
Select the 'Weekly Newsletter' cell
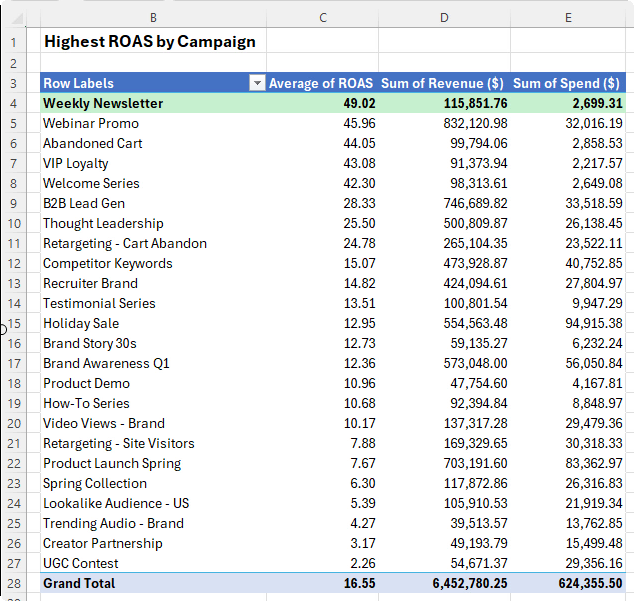pos(153,103)
